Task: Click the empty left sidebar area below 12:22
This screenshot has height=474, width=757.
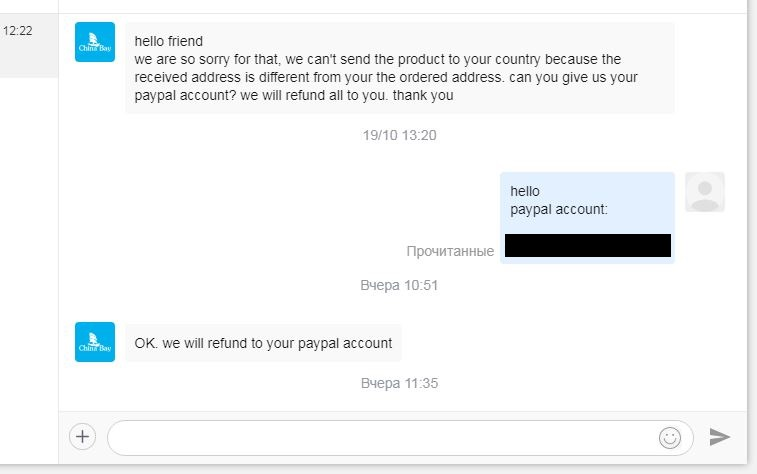Action: (29, 270)
